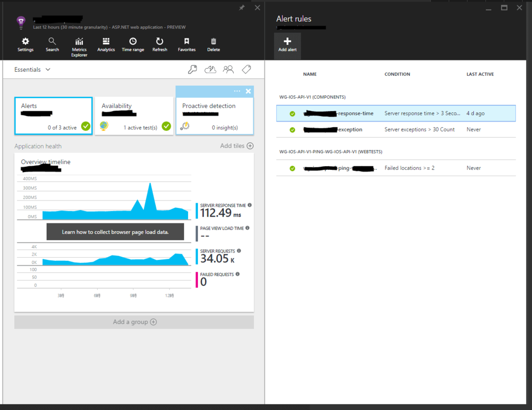Click the response-time rule status icon
Screen dimensions: 532x410
292,114
